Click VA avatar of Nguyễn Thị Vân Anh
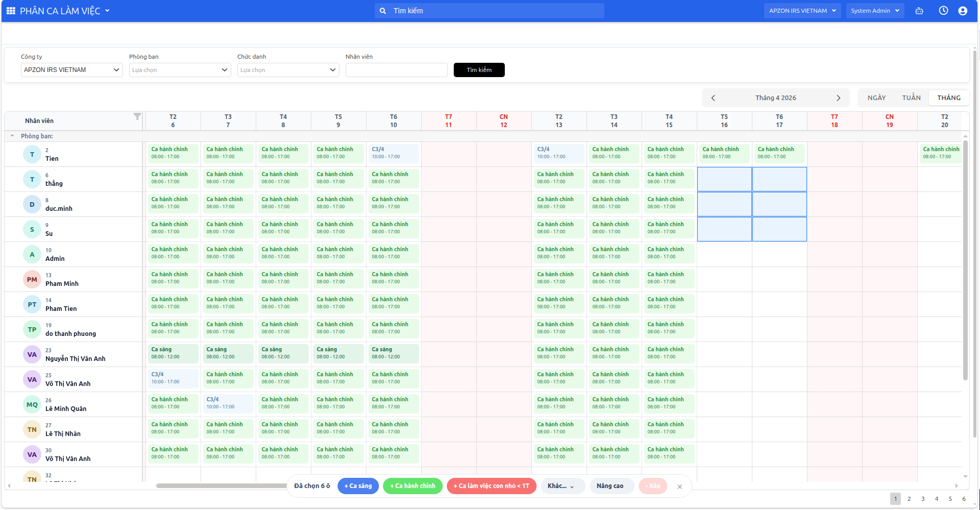 (x=32, y=354)
